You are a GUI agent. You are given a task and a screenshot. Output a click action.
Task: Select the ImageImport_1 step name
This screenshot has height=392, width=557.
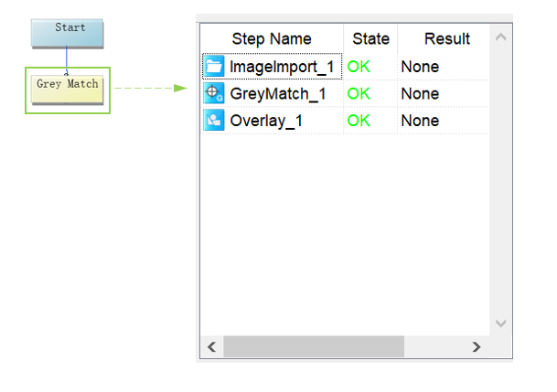pos(284,67)
